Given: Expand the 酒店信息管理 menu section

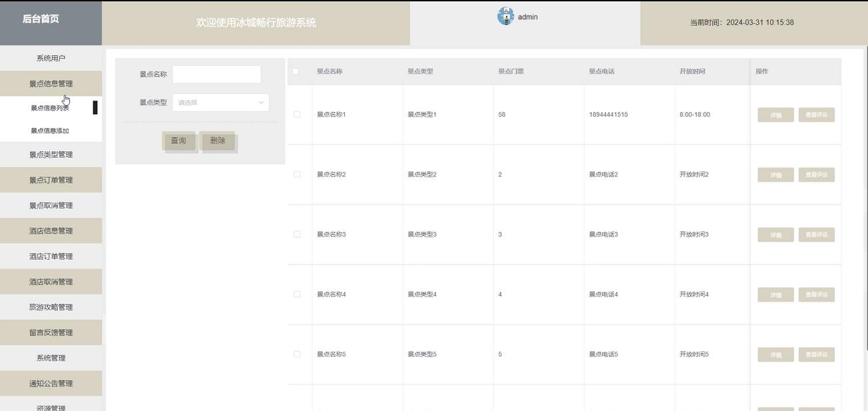Looking at the screenshot, I should [x=51, y=230].
